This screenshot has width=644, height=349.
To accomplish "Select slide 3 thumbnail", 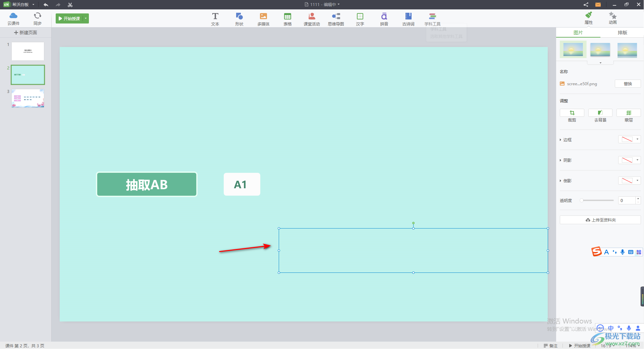I will tap(28, 98).
